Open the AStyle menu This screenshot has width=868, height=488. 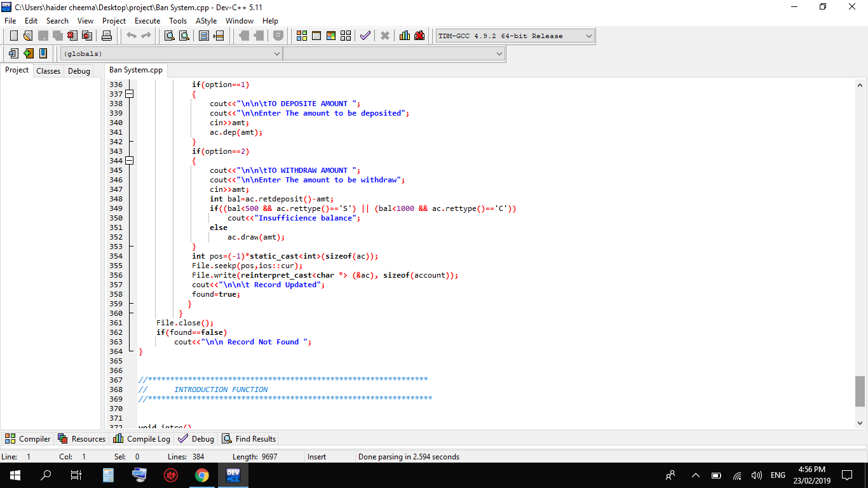[x=206, y=20]
